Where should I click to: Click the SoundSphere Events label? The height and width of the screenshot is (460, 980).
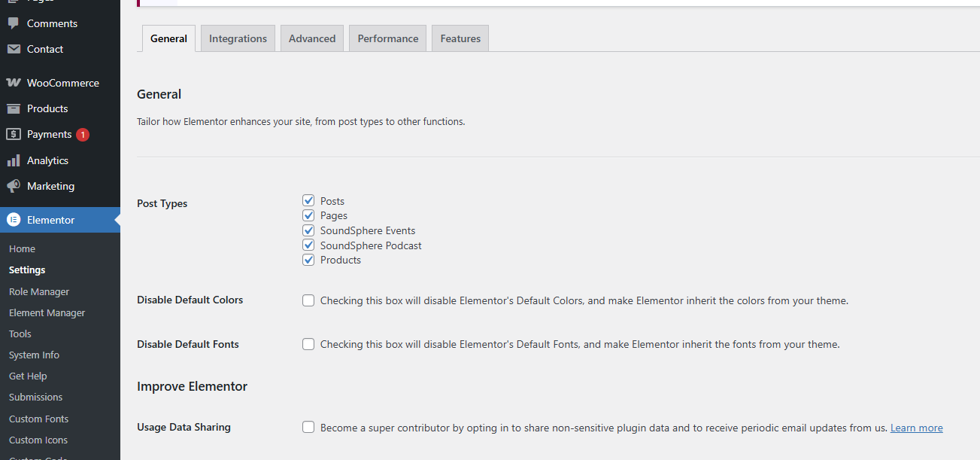point(368,230)
